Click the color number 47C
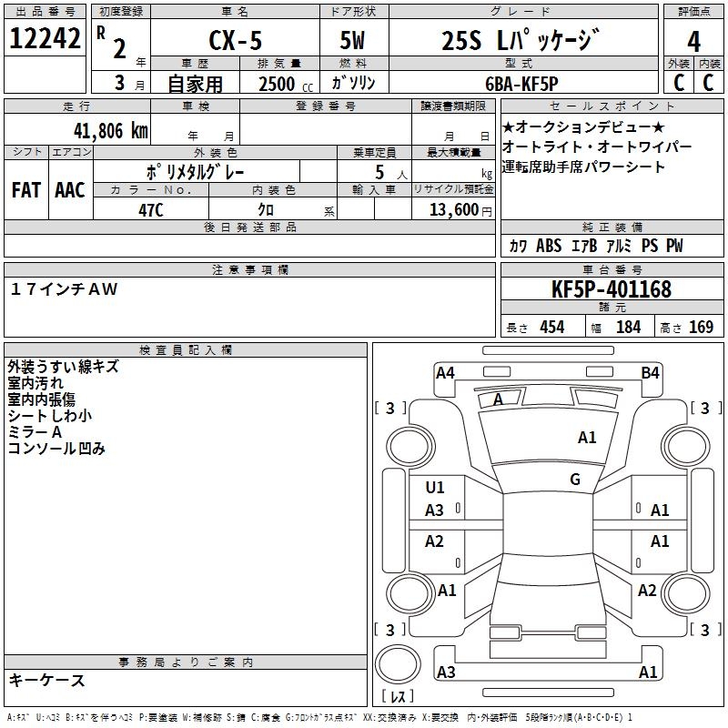Viewport: 728px width, 728px height. 151,210
